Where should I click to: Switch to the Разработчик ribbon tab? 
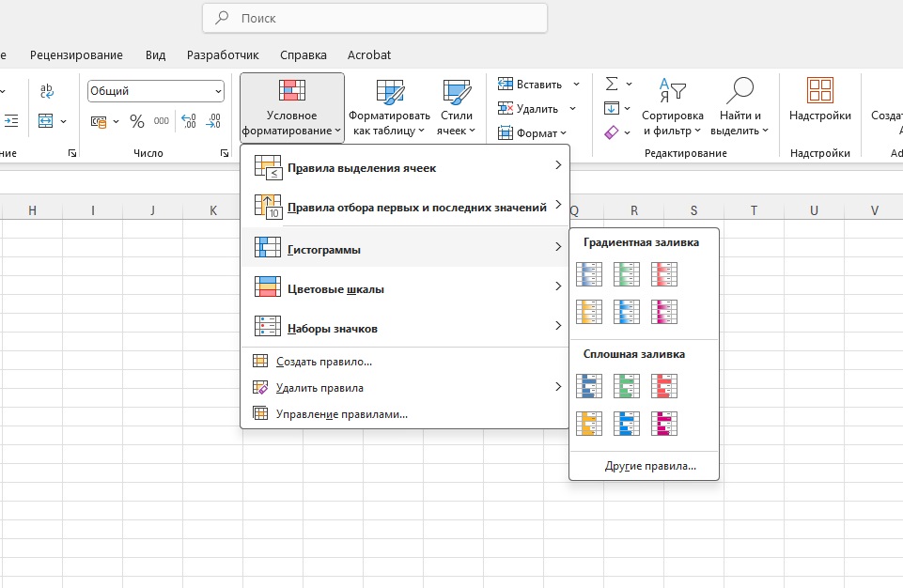click(223, 54)
